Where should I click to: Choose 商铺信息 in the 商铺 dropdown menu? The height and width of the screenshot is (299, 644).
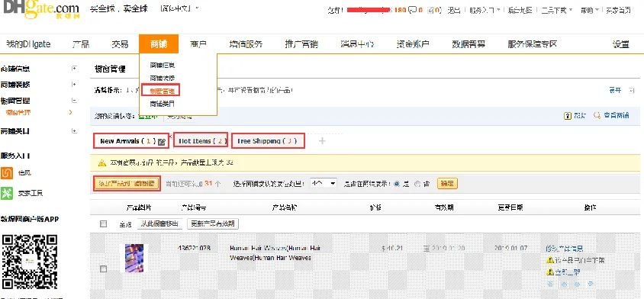tap(163, 65)
